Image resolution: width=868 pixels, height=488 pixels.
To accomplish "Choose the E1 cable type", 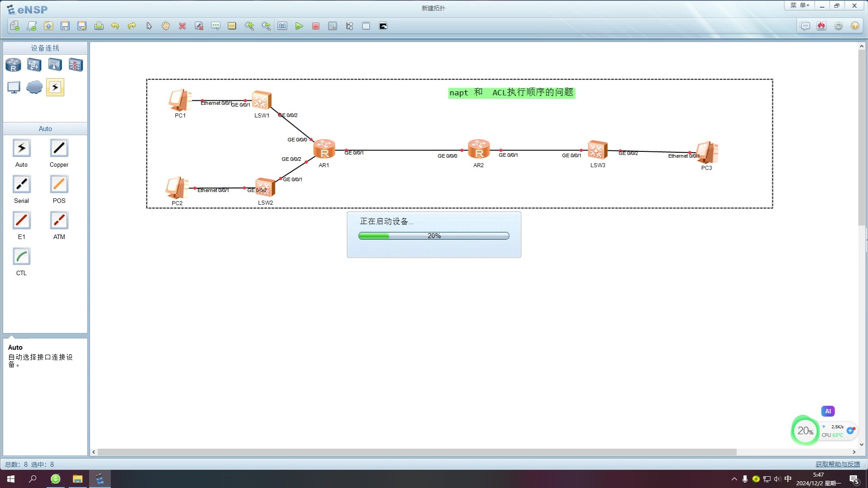I will 21,221.
